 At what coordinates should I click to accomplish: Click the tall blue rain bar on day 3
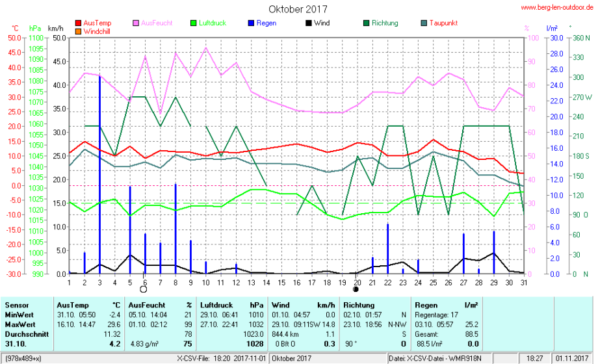pyautogui.click(x=99, y=175)
